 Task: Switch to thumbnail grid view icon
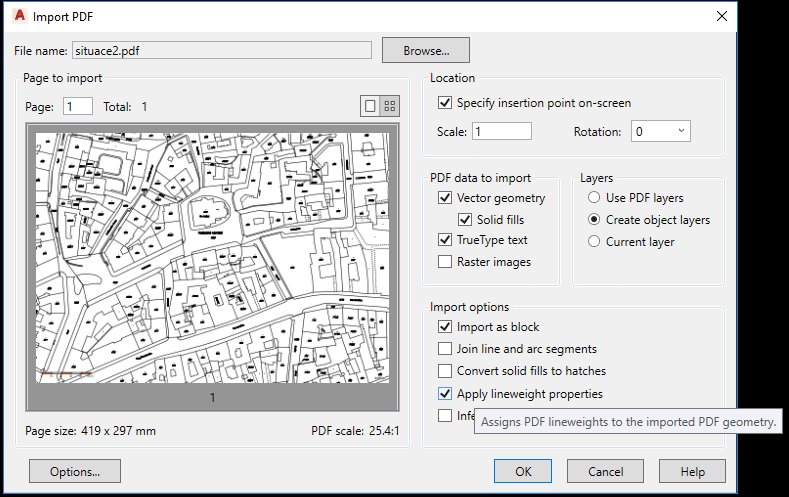390,106
